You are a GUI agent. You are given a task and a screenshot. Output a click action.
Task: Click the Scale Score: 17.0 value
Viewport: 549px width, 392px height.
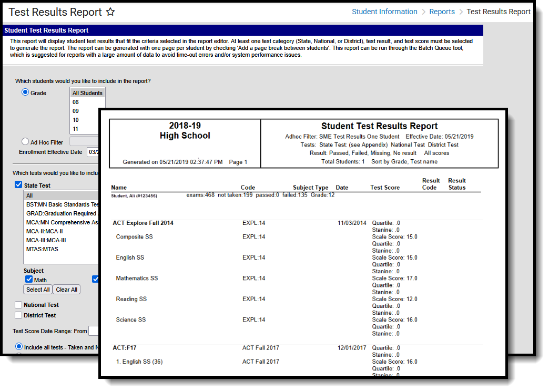coord(394,278)
